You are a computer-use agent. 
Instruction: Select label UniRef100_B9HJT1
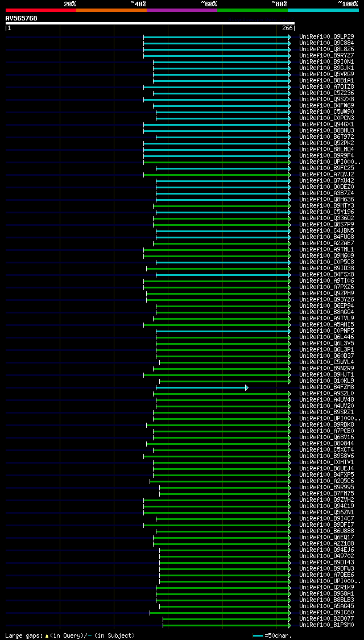click(x=326, y=375)
